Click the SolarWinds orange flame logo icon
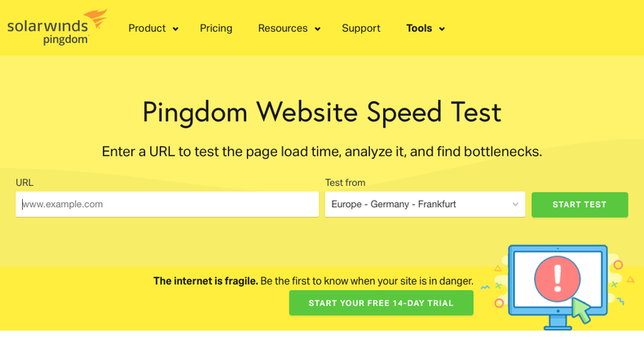644x354 pixels. [x=96, y=18]
